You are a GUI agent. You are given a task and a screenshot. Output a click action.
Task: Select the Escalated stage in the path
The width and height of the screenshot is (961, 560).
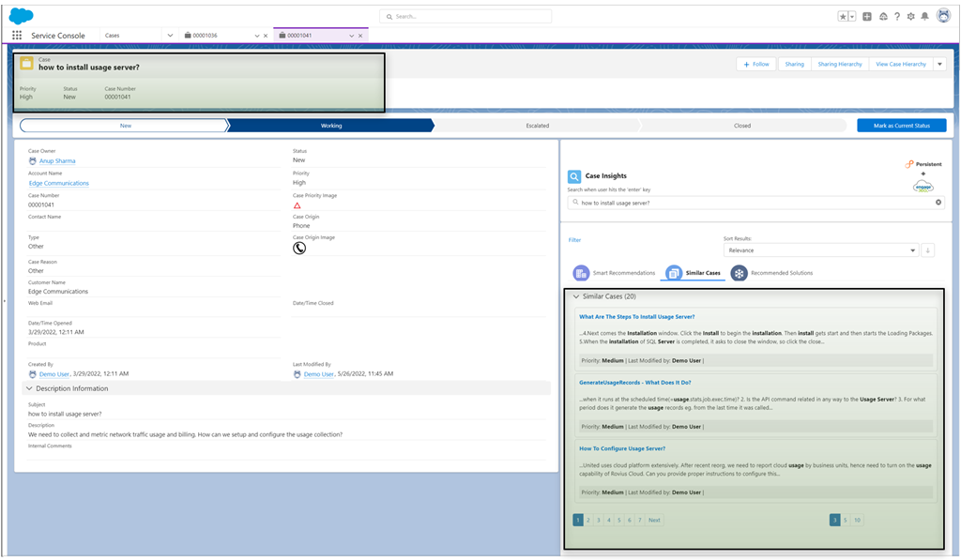538,126
